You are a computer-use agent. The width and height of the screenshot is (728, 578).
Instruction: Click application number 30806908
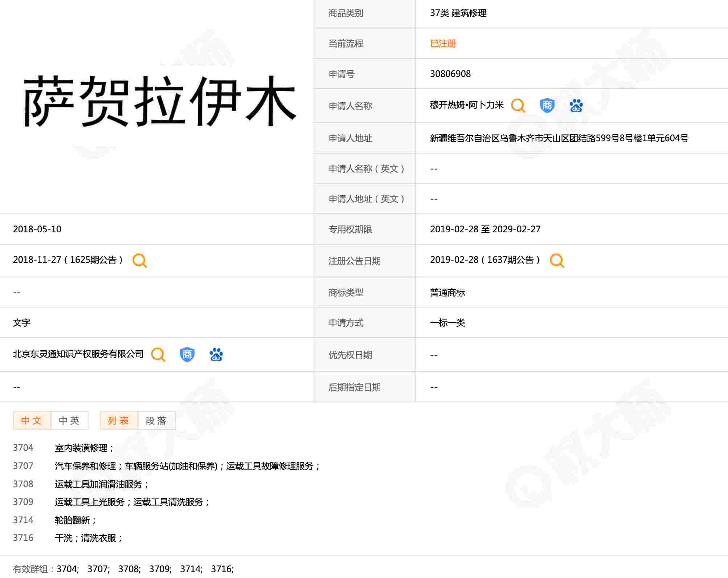tap(450, 74)
